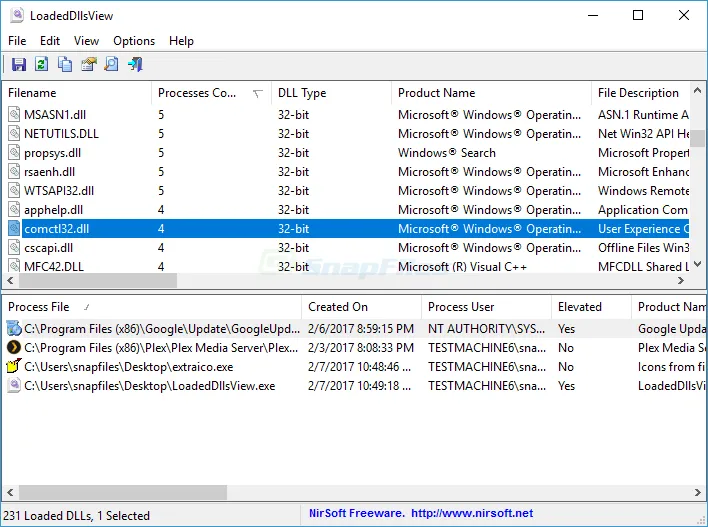Click the LoadedDllsView.exe row's 'Yes' elevated cell
Viewport: 708px width, 527px height.
pyautogui.click(x=566, y=386)
